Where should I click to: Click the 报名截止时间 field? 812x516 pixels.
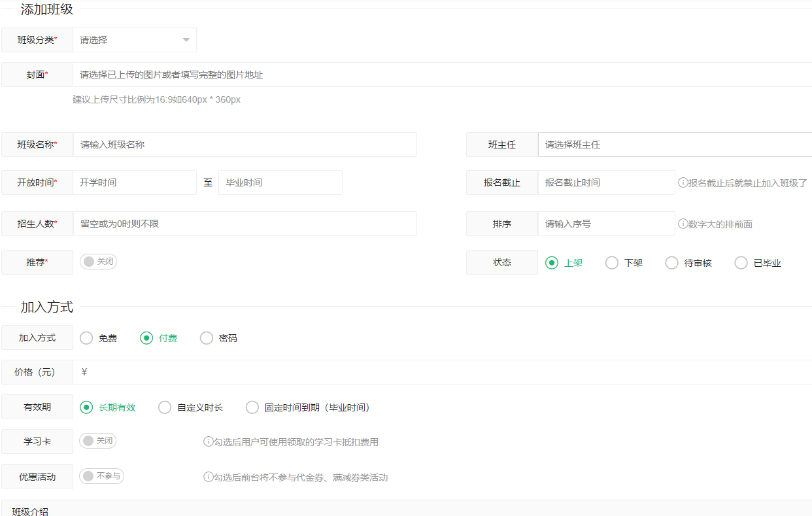pos(605,182)
